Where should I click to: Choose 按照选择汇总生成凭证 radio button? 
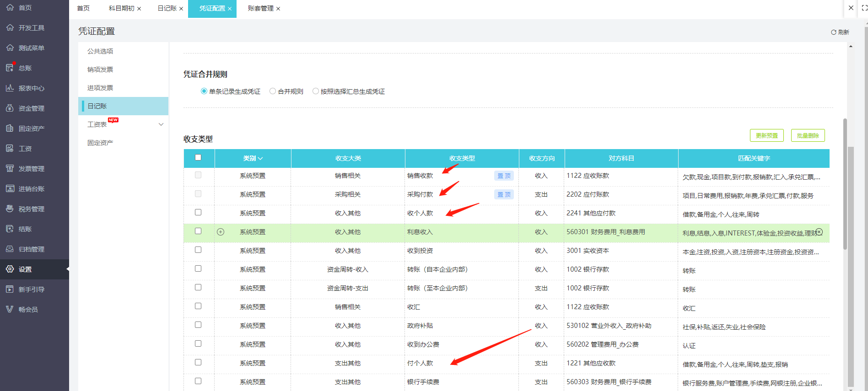pyautogui.click(x=316, y=91)
